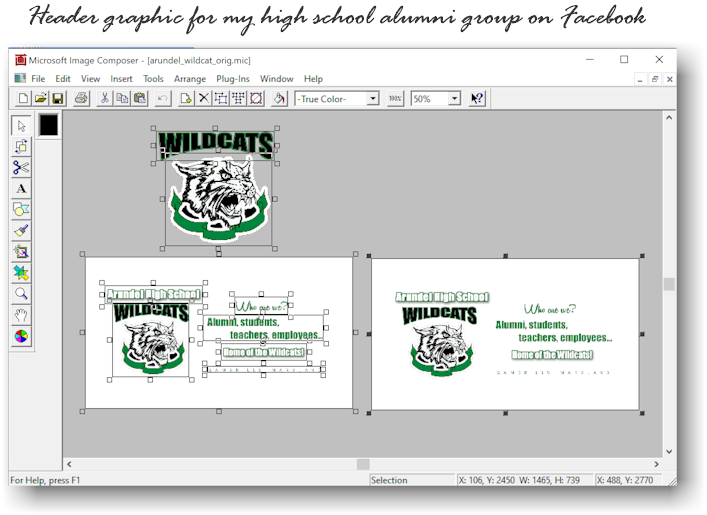
Task: Select 'Arundel High School' text in left composition
Action: 153,294
